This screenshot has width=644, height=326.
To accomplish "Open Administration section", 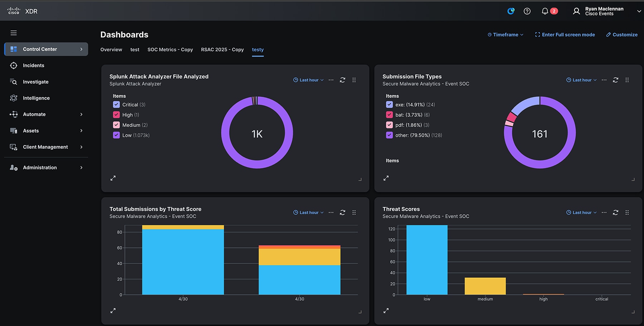I will coord(46,168).
